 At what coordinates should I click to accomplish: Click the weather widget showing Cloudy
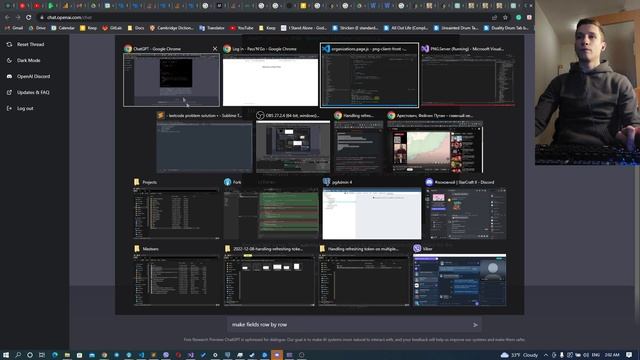[520, 355]
